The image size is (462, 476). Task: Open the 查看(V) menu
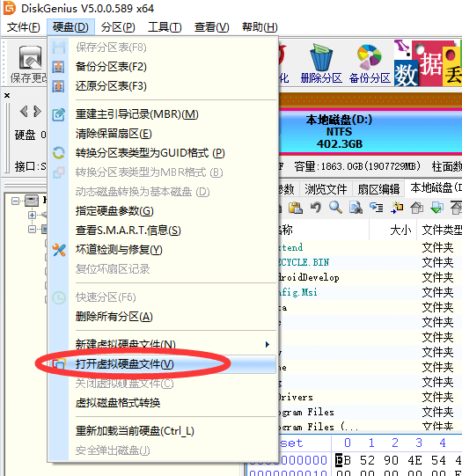point(212,27)
